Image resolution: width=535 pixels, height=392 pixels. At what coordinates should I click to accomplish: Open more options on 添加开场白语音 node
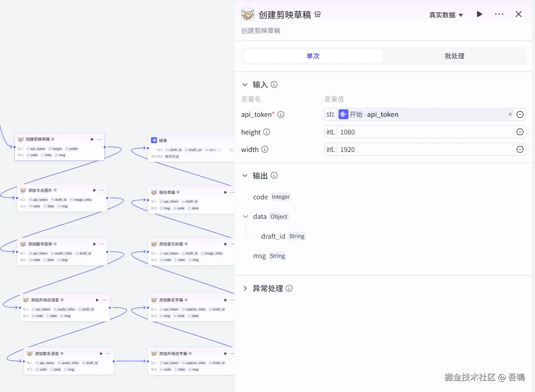pos(104,300)
